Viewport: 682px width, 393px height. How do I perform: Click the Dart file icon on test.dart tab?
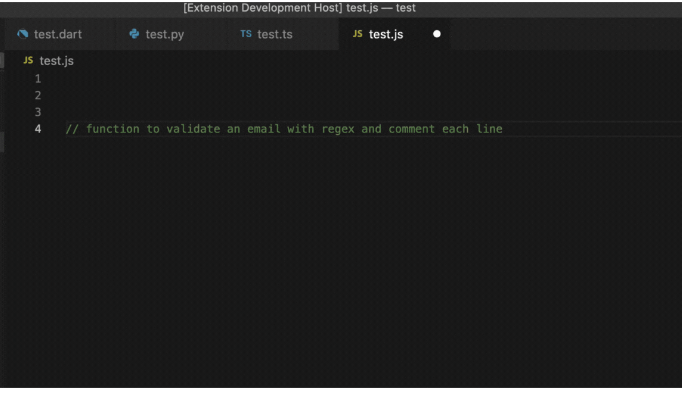pos(23,34)
